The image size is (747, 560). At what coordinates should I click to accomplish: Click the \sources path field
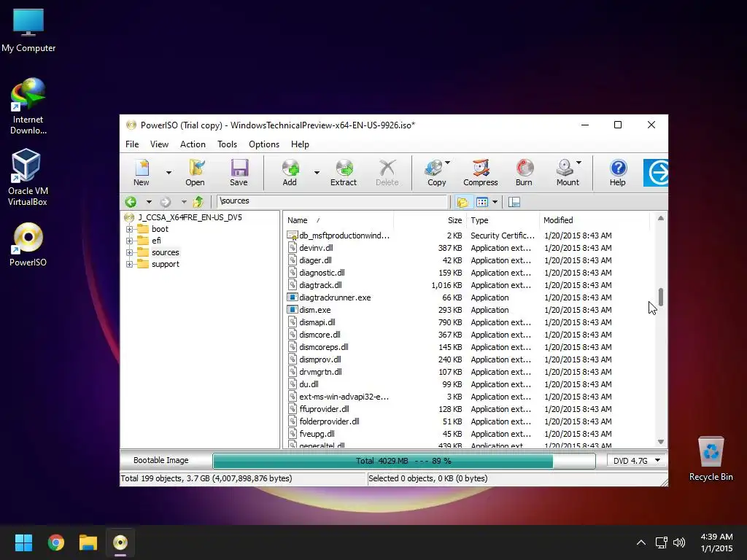[332, 201]
